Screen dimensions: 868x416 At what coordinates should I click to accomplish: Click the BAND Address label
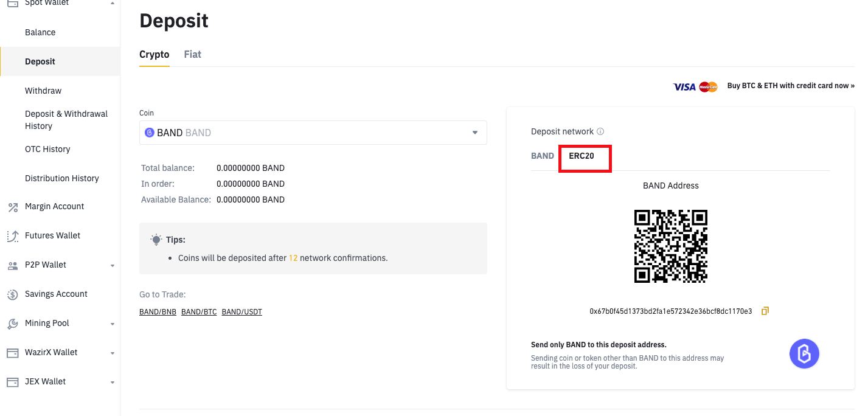(x=671, y=185)
